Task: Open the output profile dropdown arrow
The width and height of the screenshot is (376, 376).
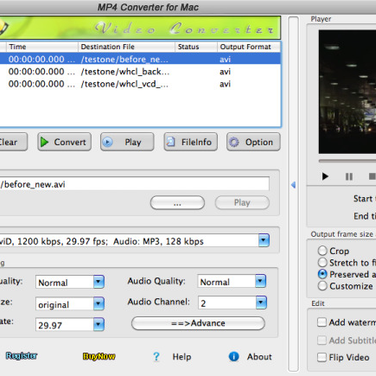Action: coord(264,240)
